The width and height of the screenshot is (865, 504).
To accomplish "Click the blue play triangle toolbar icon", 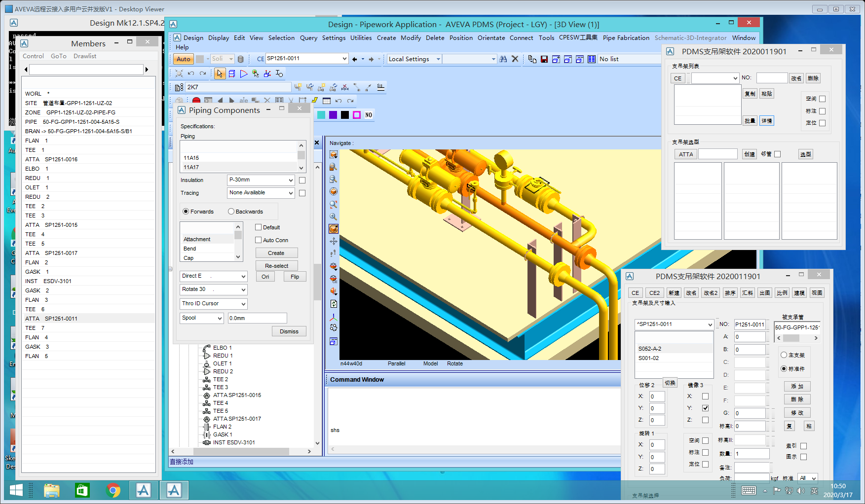I will tap(244, 73).
